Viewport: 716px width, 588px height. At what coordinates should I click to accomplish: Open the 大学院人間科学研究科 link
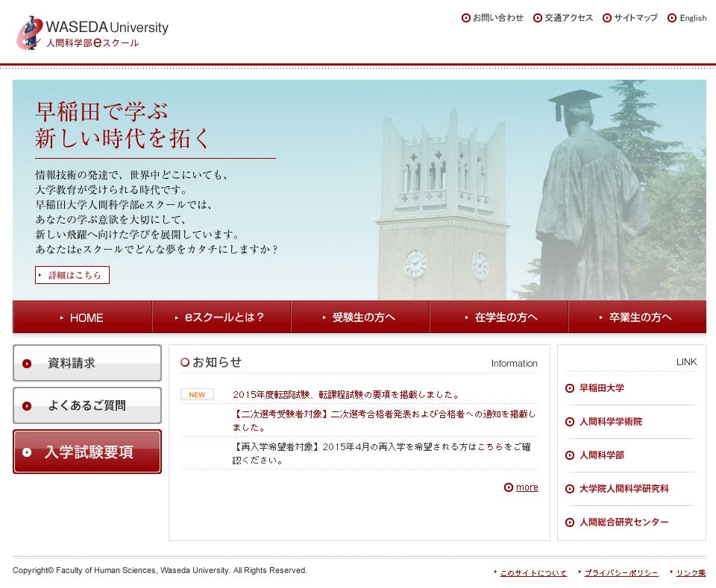(x=624, y=489)
